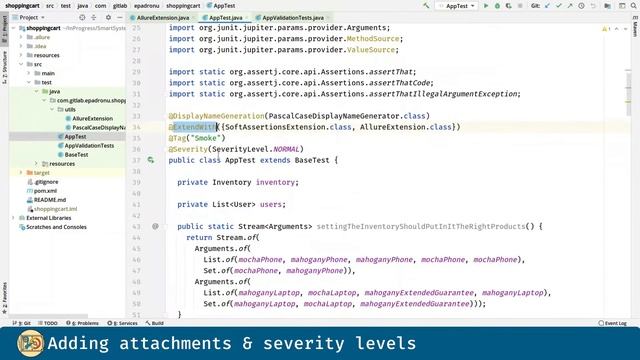Viewport: 640px width, 360px height.
Task: Open the TODO tool window button
Action: coord(48,323)
